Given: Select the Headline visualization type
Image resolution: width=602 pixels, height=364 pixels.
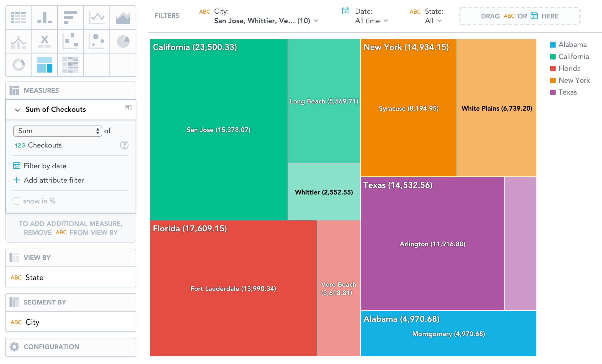Looking at the screenshot, I should click(45, 42).
